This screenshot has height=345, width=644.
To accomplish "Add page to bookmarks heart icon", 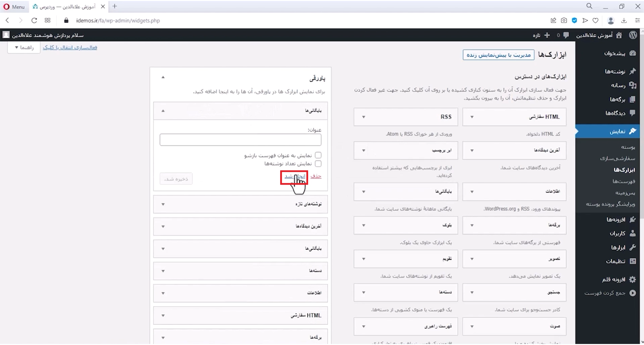I will 596,21.
